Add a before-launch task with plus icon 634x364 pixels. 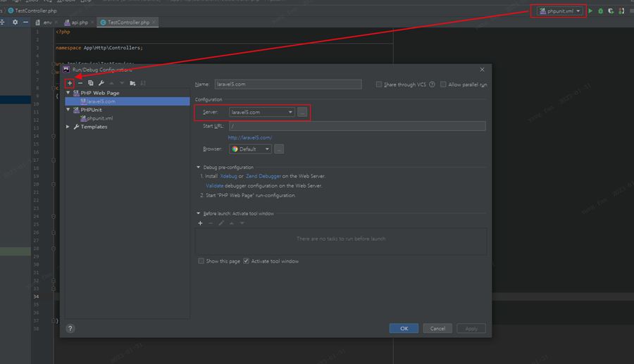point(200,223)
